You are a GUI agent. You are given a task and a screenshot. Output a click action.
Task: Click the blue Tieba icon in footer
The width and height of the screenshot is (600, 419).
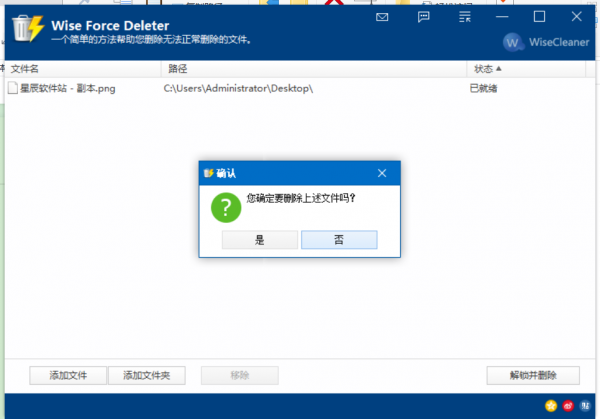[x=585, y=406]
